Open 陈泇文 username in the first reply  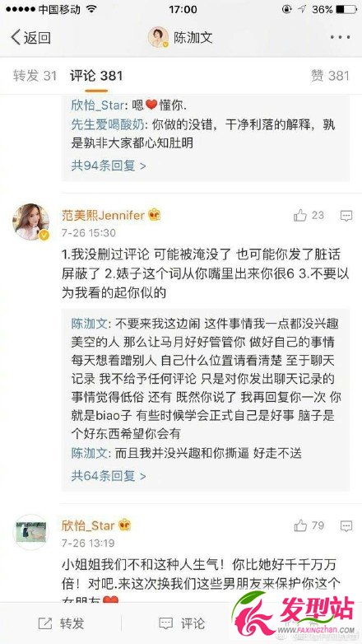[89, 324]
